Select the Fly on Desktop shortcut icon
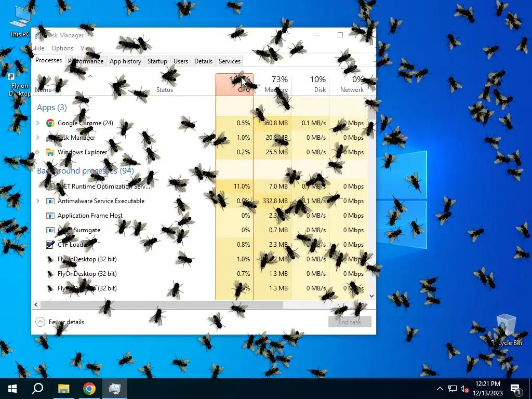Image resolution: width=532 pixels, height=399 pixels. [x=19, y=85]
